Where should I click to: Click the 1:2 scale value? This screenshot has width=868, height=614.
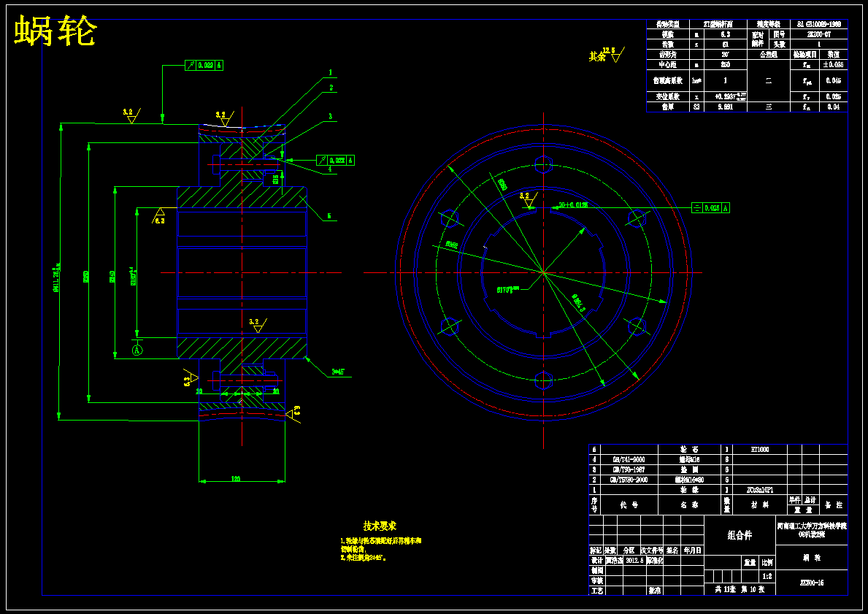(x=767, y=576)
